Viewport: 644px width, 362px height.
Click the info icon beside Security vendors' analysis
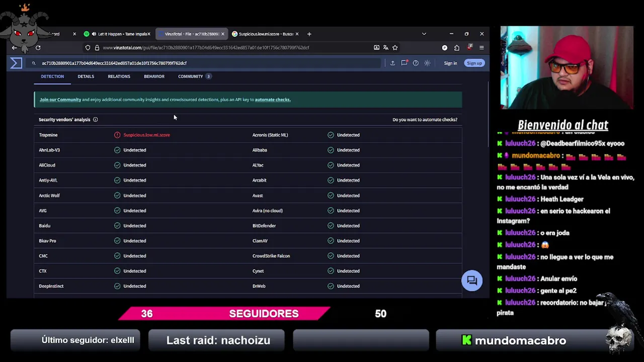(x=95, y=120)
